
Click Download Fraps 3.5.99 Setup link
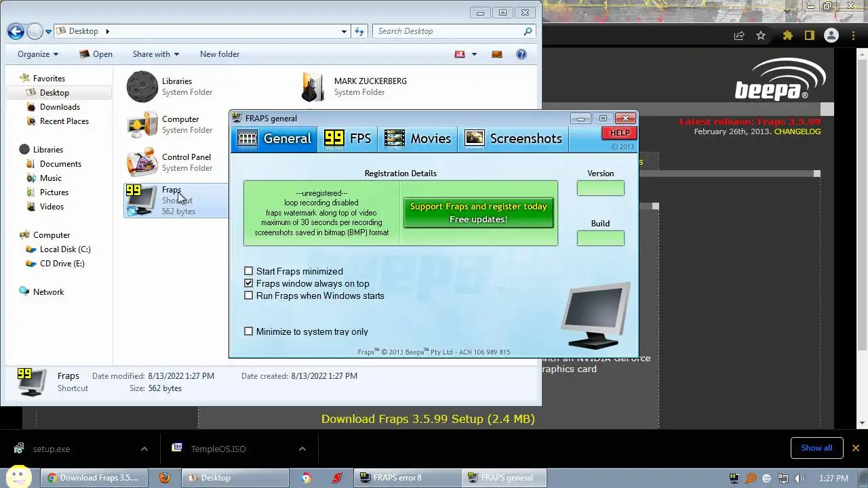(x=428, y=419)
